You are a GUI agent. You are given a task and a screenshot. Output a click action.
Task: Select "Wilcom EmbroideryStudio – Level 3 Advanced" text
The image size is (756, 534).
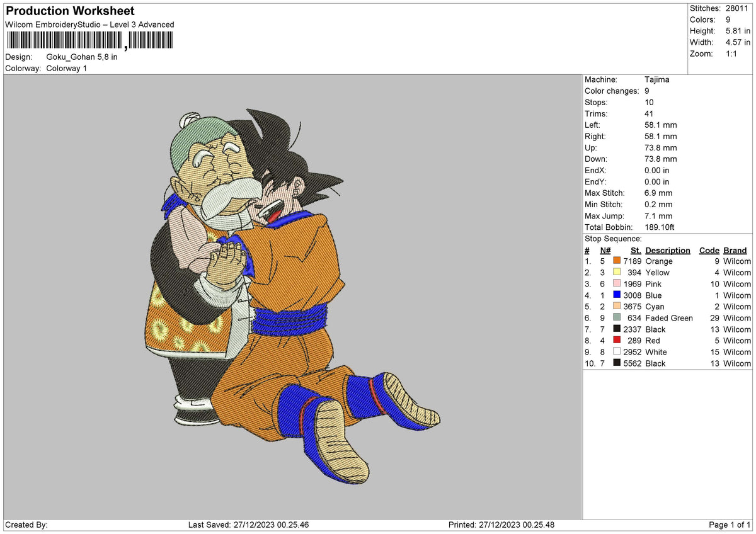pos(89,25)
